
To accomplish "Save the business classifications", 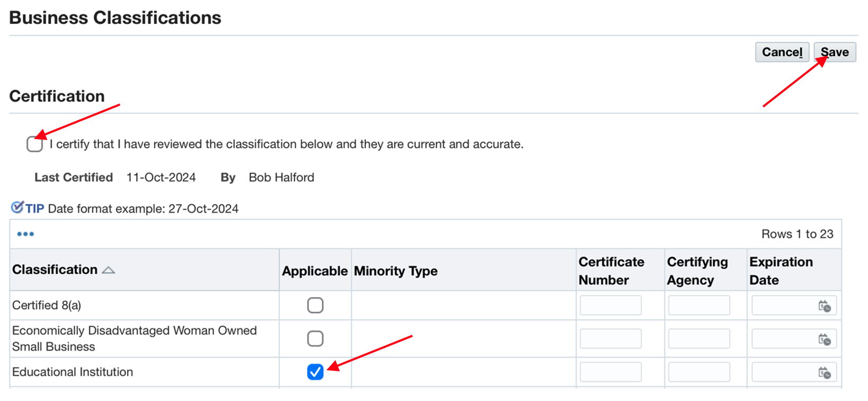I will (835, 52).
